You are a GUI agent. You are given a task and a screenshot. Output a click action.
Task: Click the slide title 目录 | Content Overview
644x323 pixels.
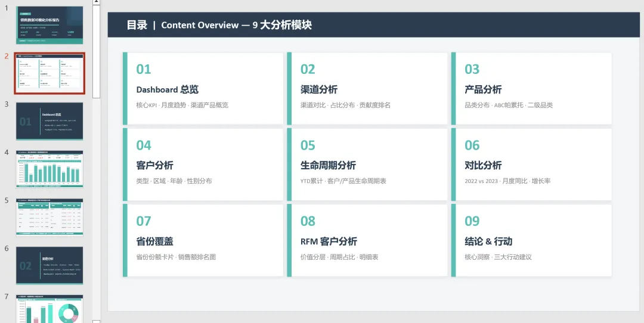[x=219, y=25]
